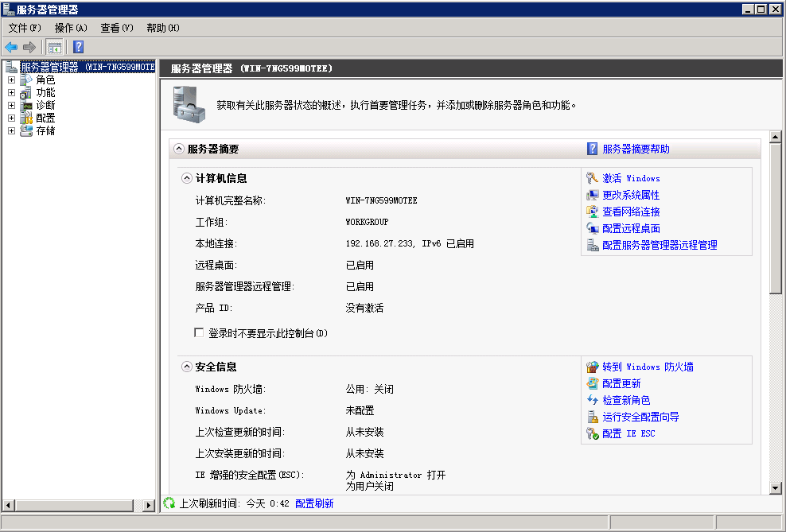The height and width of the screenshot is (532, 786).
Task: Click the 激活 Windows key icon
Action: [592, 178]
